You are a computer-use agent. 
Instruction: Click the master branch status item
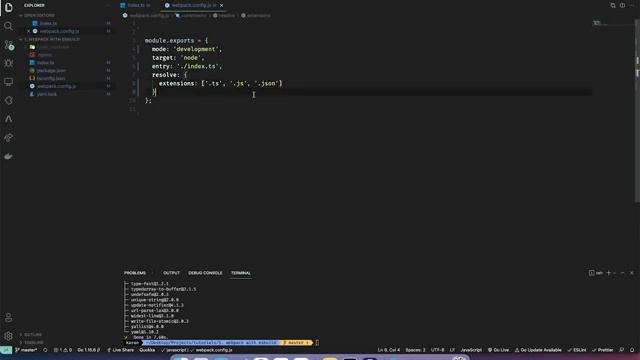tap(26, 350)
